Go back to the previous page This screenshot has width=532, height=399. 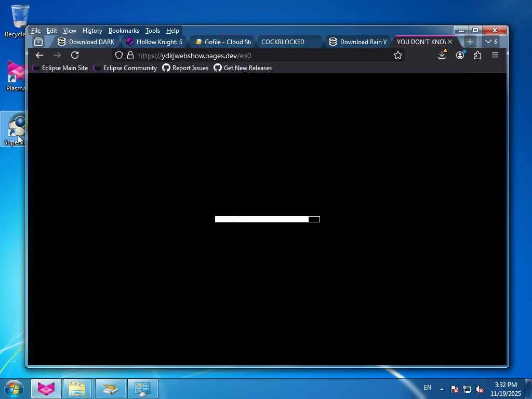tap(39, 55)
